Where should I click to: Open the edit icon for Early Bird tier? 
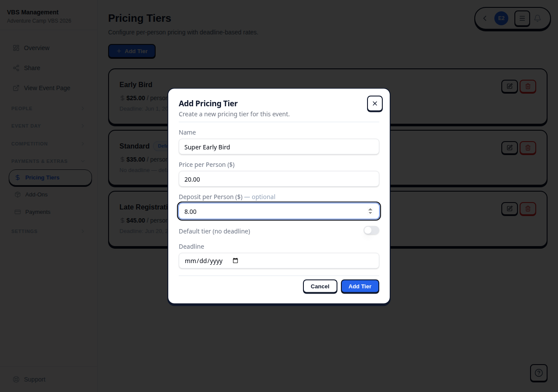[510, 86]
